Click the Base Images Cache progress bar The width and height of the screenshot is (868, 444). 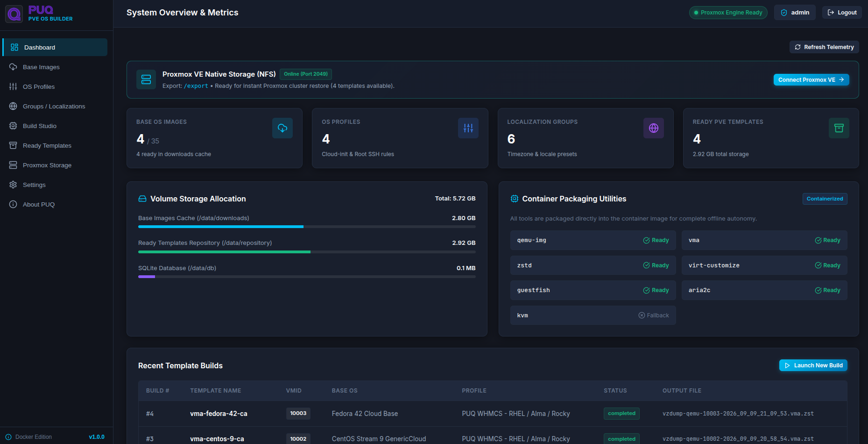click(307, 227)
